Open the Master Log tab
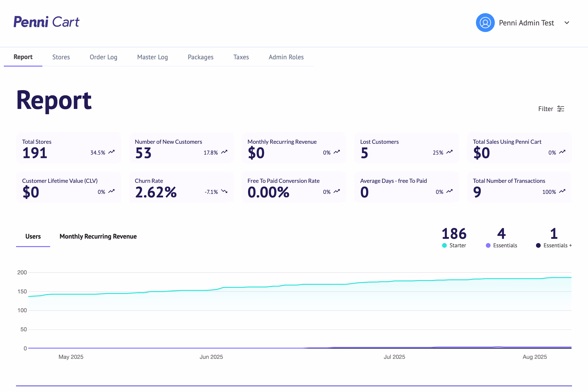The height and width of the screenshot is (392, 588). point(153,57)
